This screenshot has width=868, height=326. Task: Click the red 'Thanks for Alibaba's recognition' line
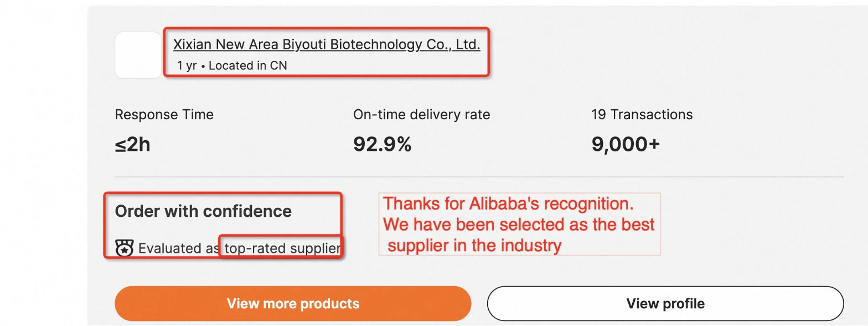tap(508, 204)
